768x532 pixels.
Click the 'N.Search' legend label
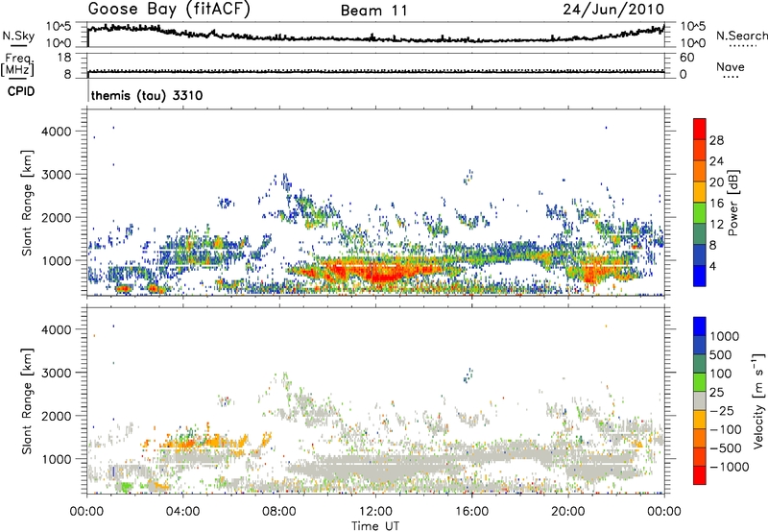point(741,36)
